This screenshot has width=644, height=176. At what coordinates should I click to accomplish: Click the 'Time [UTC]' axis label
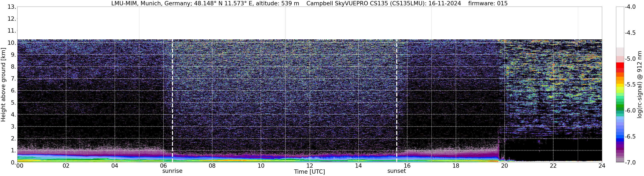tap(310, 172)
